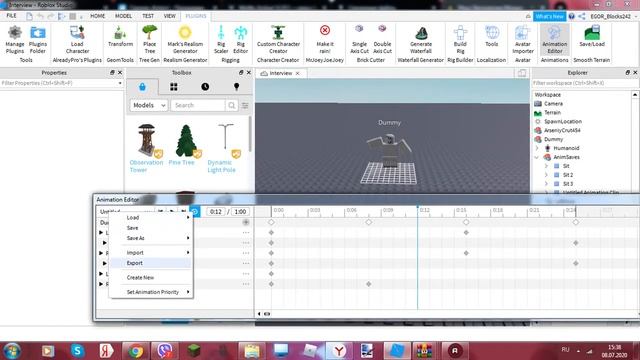Open the Rig Editor
The width and height of the screenshot is (640, 360).
tap(240, 40)
